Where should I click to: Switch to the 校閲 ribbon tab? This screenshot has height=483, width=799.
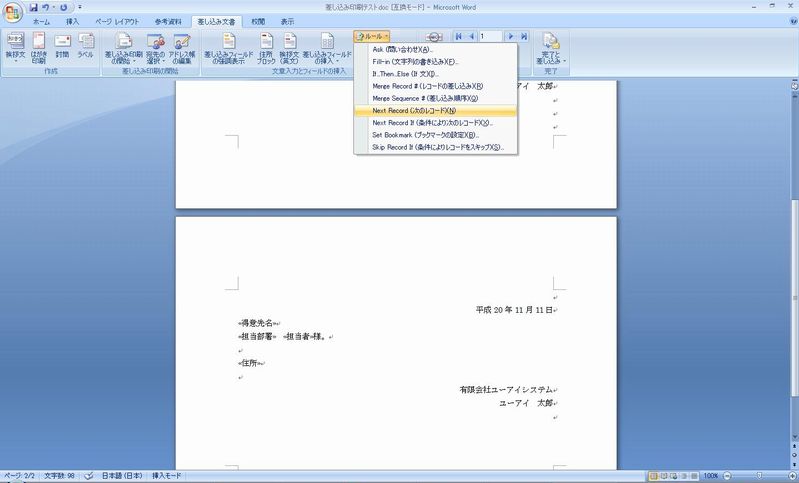258,21
